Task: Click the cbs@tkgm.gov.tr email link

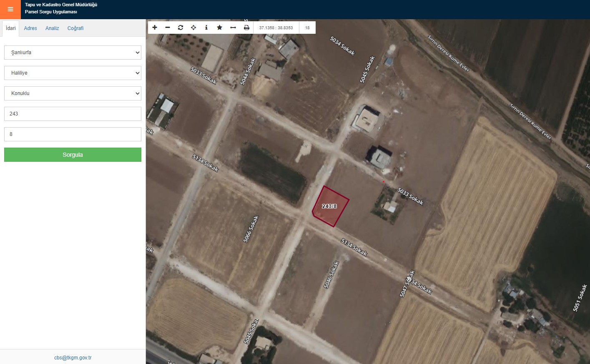Action: pyautogui.click(x=73, y=358)
